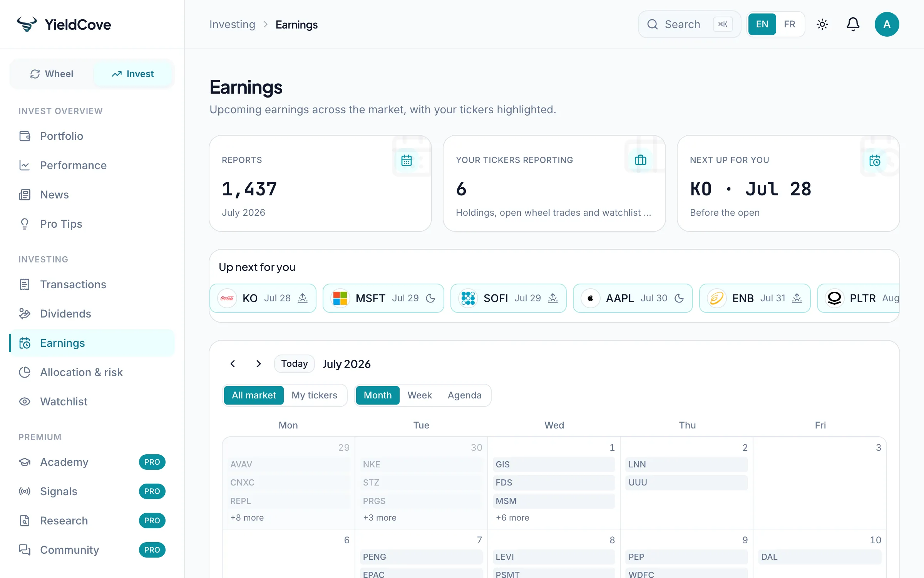Click the calendar icon on Reports card
This screenshot has height=578, width=924.
[x=407, y=160]
